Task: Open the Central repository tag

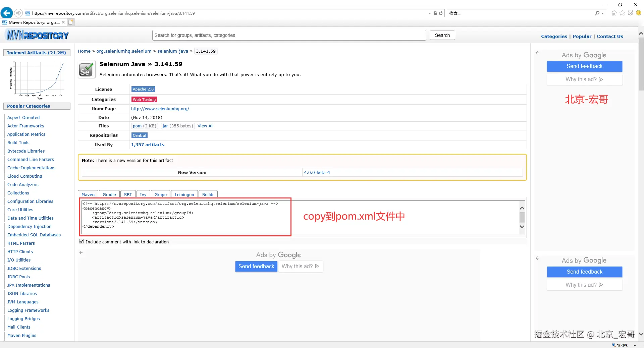Action: coord(140,135)
